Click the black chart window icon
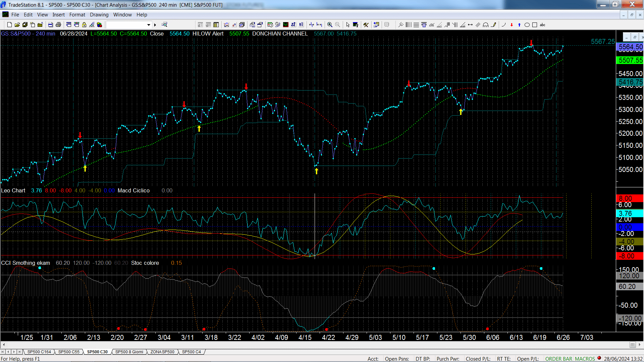 pos(285,25)
